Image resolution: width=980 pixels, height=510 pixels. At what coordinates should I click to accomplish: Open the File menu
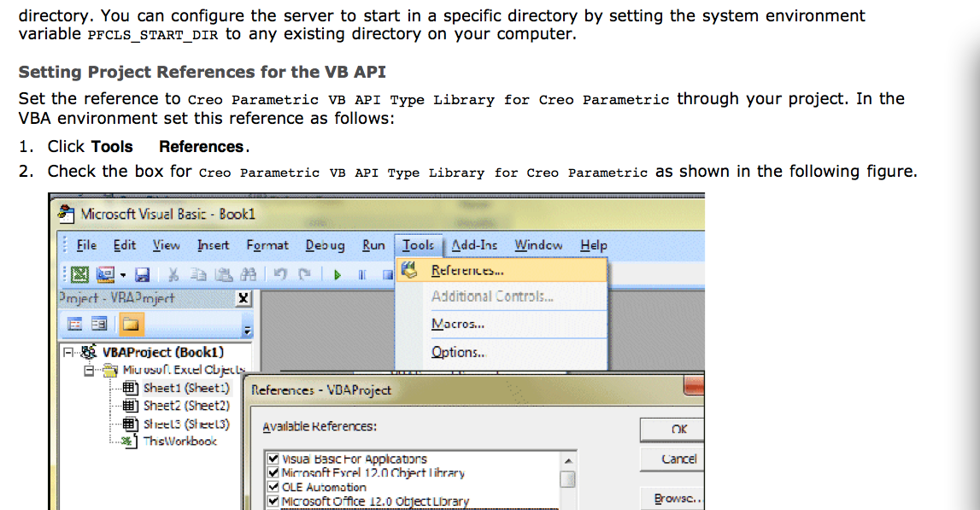tap(86, 245)
